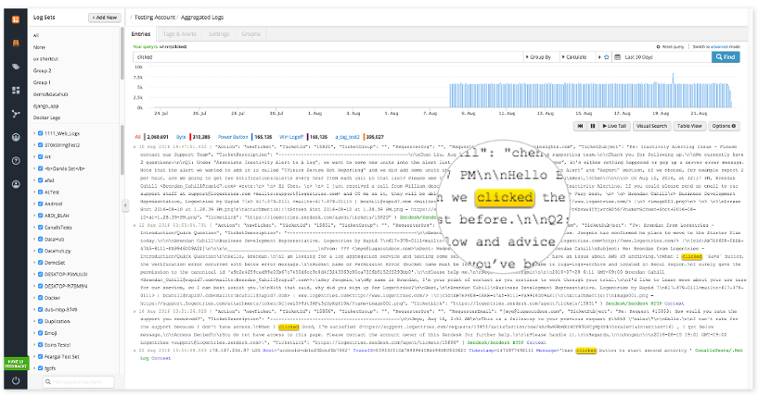
Task: Click the query search input field
Action: click(x=328, y=57)
